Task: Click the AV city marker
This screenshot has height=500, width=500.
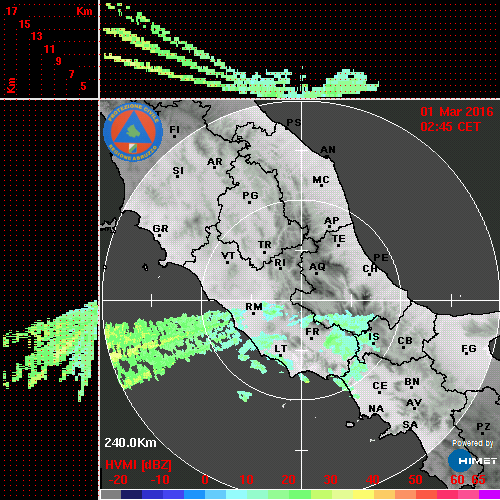Action: click(414, 404)
